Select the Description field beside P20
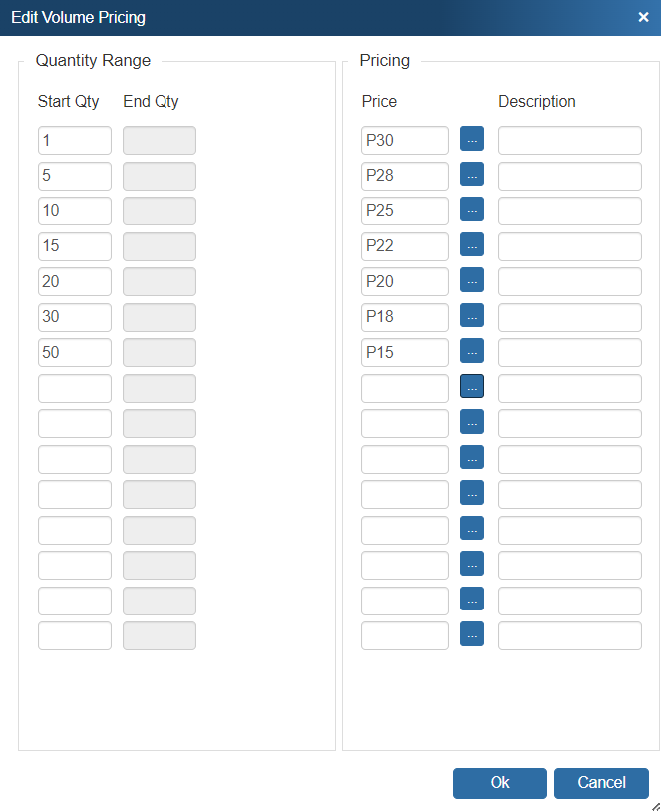 click(x=569, y=282)
